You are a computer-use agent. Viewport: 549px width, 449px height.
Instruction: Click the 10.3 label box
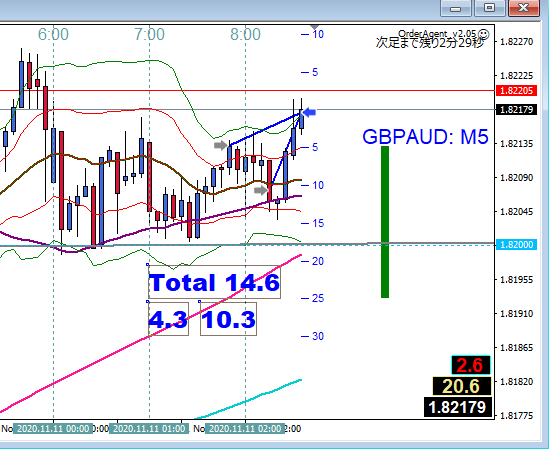228,319
